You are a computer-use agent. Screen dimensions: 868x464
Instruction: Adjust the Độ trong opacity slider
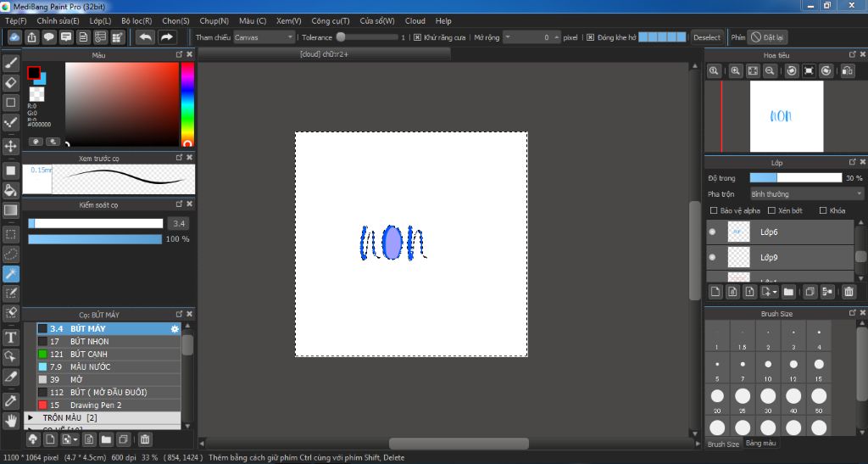pos(795,178)
